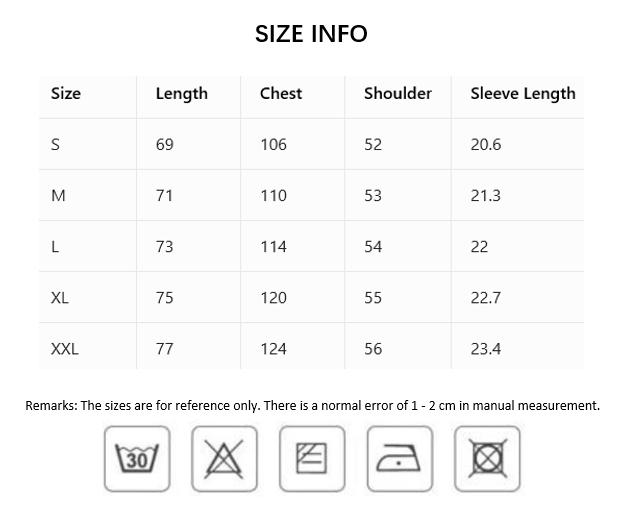Click the Shoulder column header
Viewport: 625px width, 509px height.
(x=397, y=93)
